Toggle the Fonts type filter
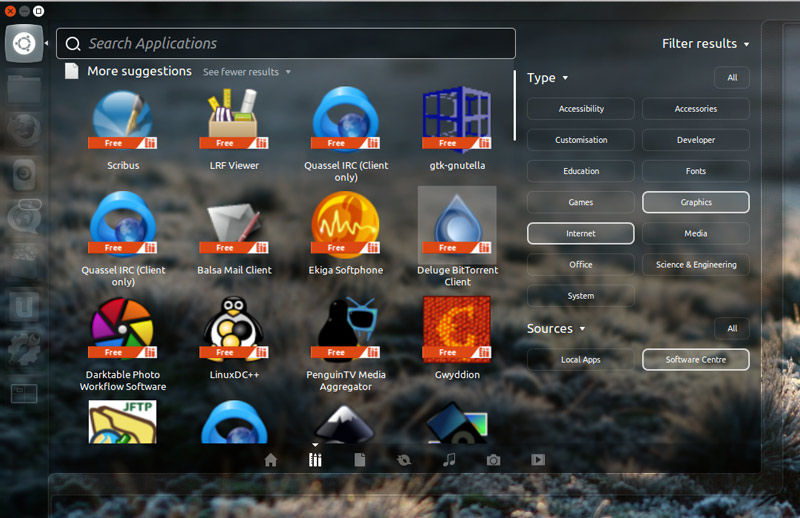 pos(695,171)
